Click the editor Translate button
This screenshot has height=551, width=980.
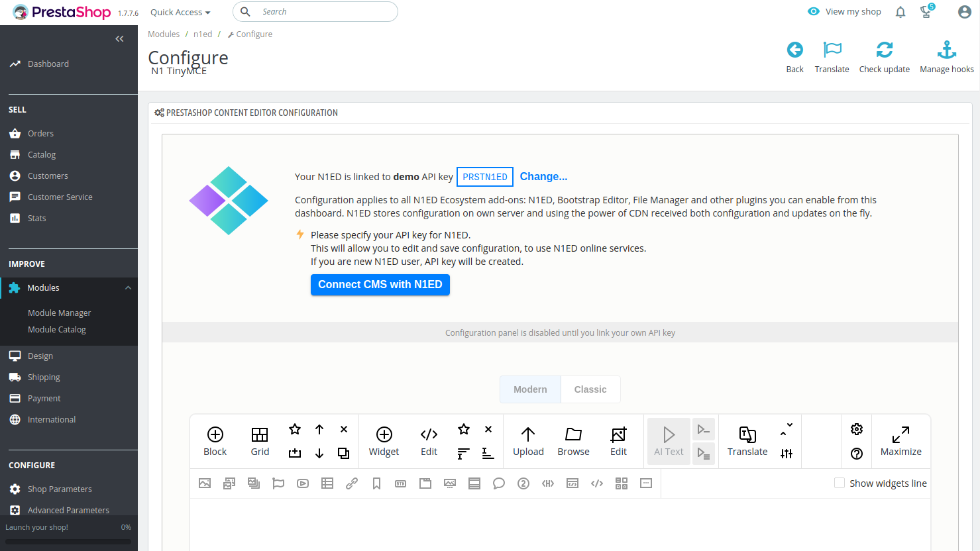747,442
